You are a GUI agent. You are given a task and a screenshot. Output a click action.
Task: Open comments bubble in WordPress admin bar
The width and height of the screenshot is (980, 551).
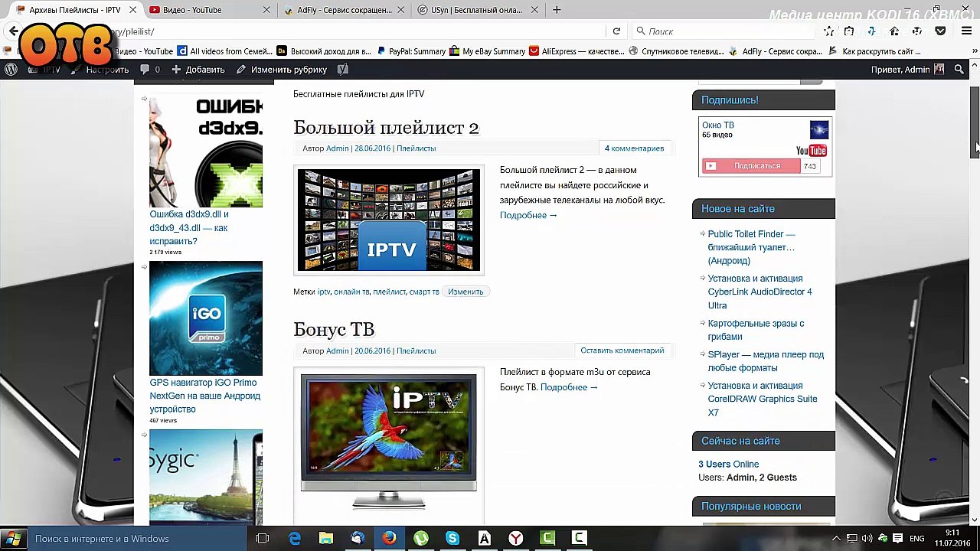click(x=150, y=70)
